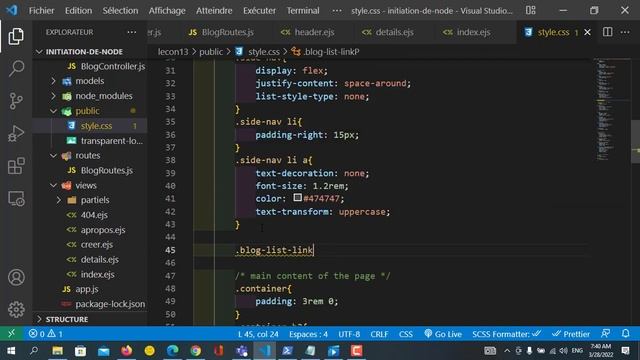Expand the models folder
This screenshot has height=360, width=640.
pos(53,81)
